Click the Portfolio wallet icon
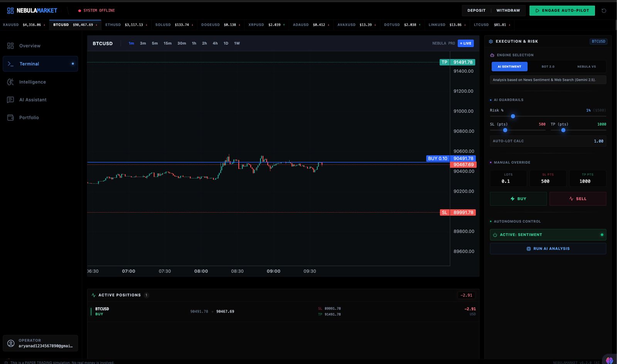Viewport: 617px width, 364px height. point(10,118)
